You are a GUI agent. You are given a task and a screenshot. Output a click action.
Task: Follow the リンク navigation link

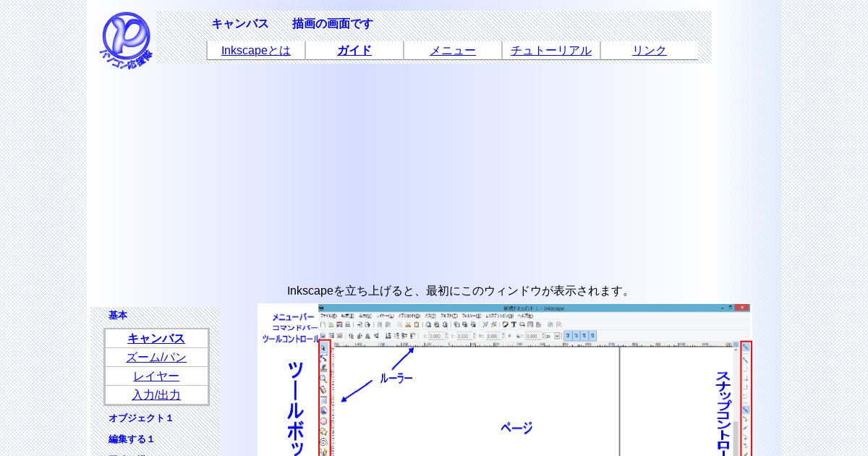(x=650, y=51)
